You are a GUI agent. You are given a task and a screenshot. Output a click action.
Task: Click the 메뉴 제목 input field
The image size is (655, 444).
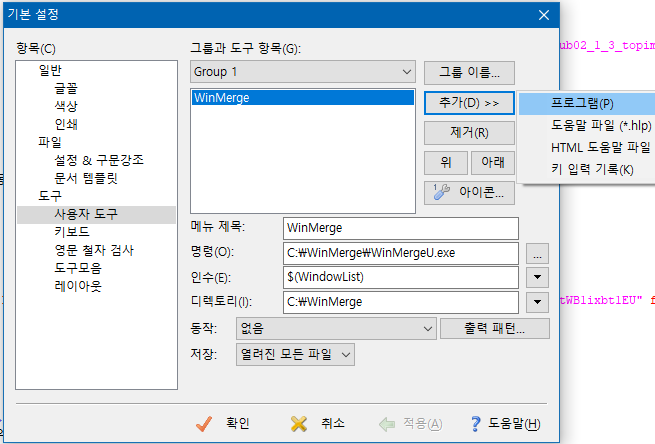pos(401,228)
